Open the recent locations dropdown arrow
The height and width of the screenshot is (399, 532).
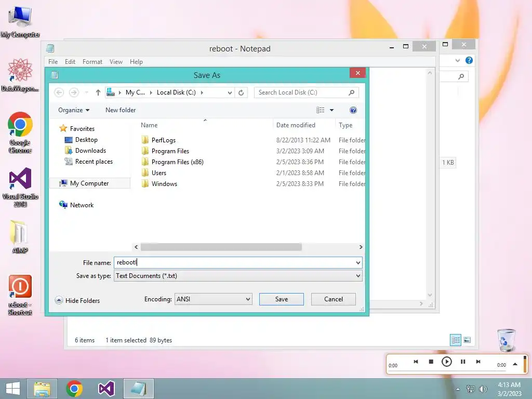(87, 92)
